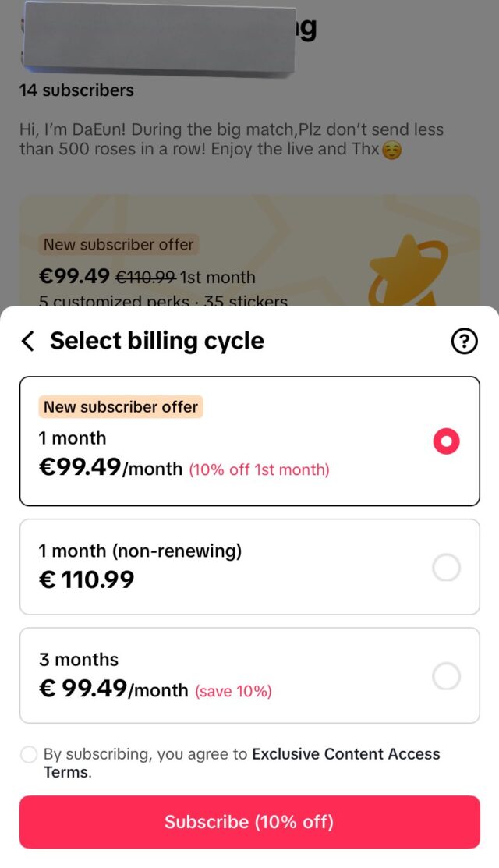Check the agree to terms checkbox

(29, 754)
